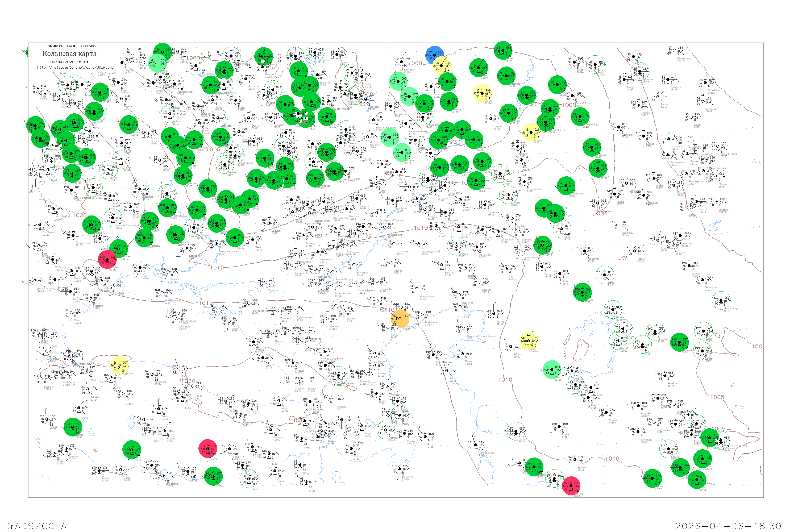Screen dimensions: 798x532
Task: Select the yellow Аскино station marker
Action: click(x=531, y=132)
